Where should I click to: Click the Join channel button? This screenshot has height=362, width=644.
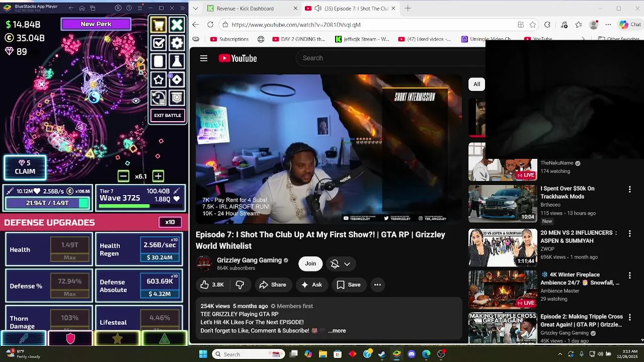[x=310, y=263]
